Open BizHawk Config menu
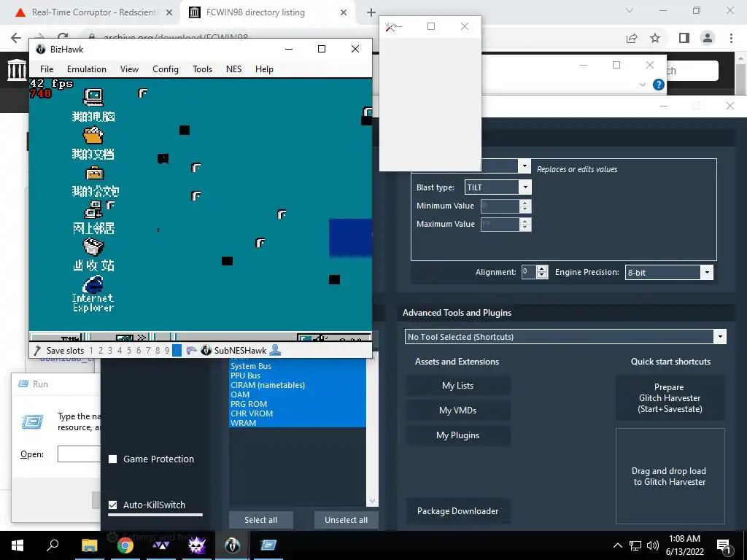This screenshot has height=560, width=747. click(166, 69)
